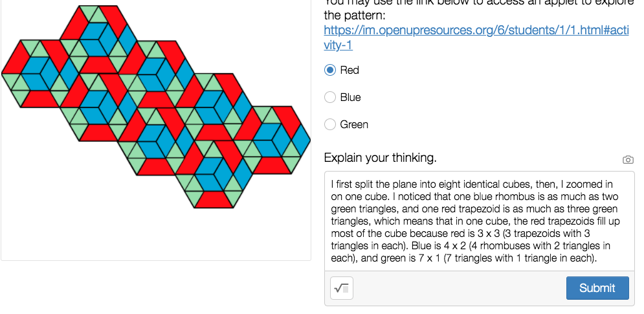
Task: Choose the Blue radio option
Action: 330,97
